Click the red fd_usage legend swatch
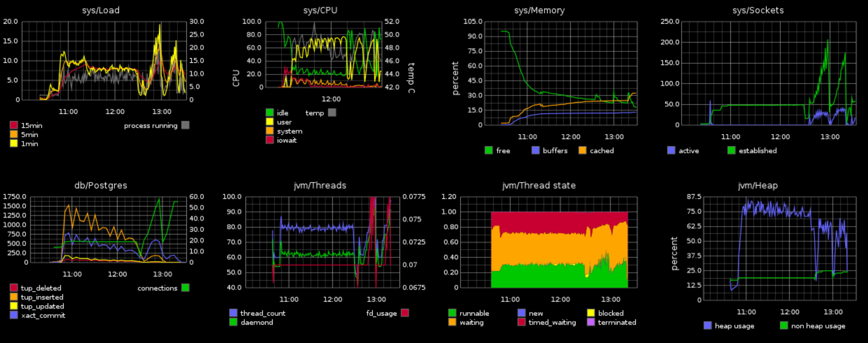Viewport: 868px width, 343px height. 405,313
